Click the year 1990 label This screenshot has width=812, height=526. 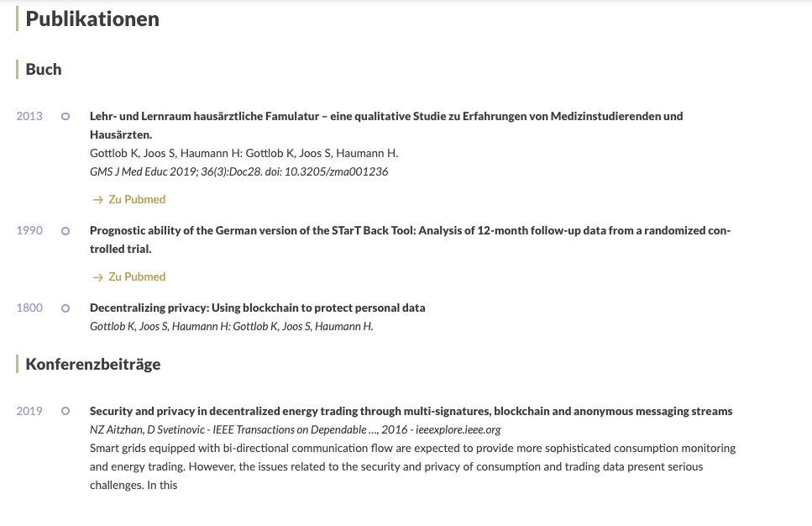(29, 230)
